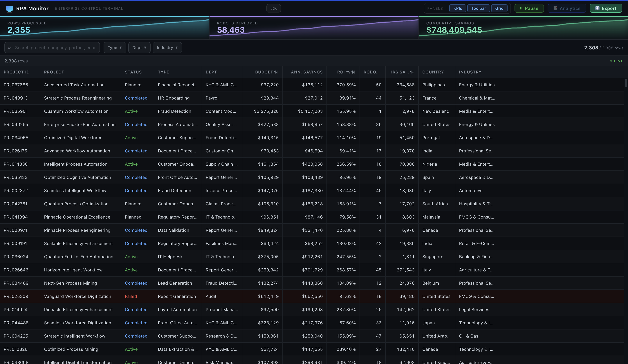The image size is (628, 364).
Task: Click Completed status of PRJ043913
Action: (136, 98)
